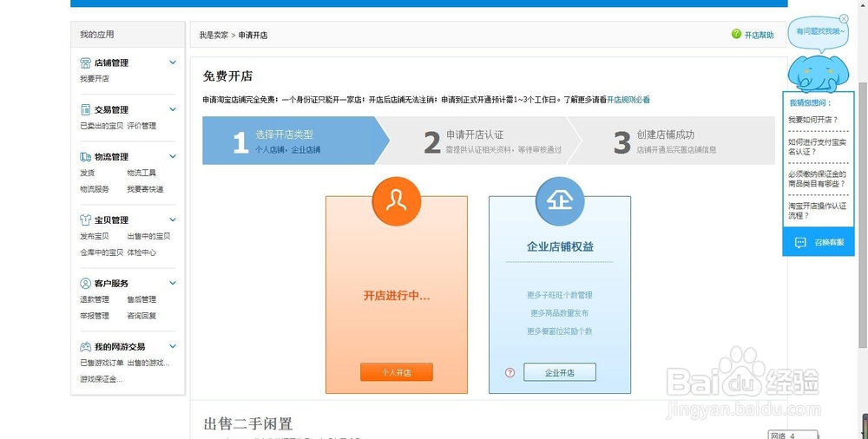
Task: Open 如何进行支付宝实名认证 question
Action: coord(817,147)
